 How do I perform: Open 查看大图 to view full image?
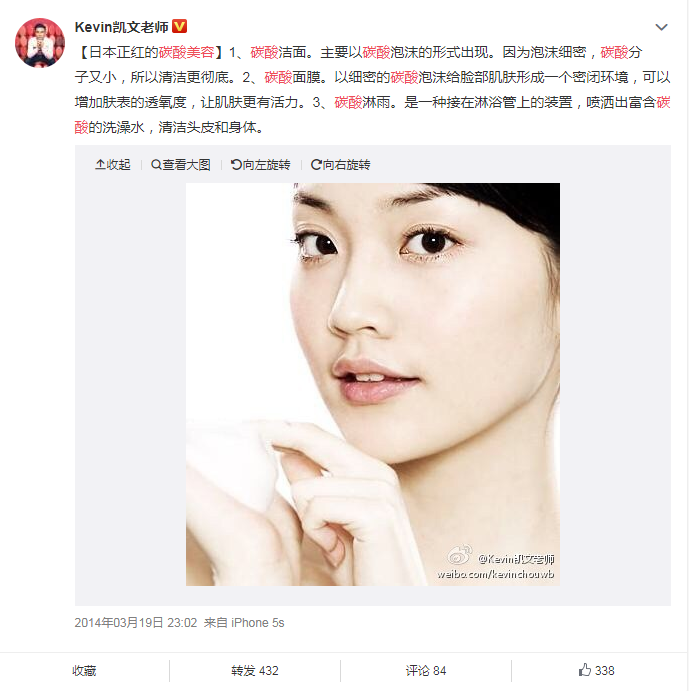(181, 165)
